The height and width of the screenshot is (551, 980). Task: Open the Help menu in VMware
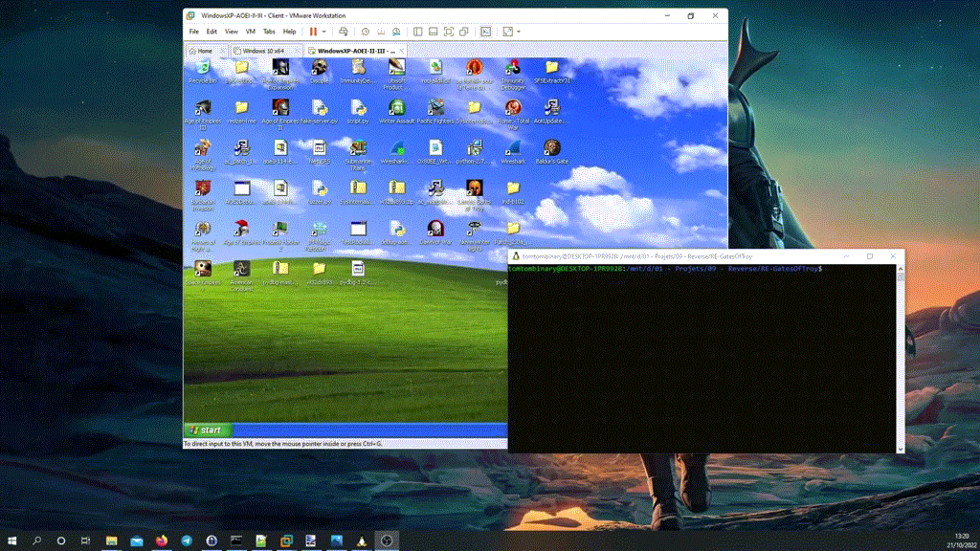tap(289, 32)
